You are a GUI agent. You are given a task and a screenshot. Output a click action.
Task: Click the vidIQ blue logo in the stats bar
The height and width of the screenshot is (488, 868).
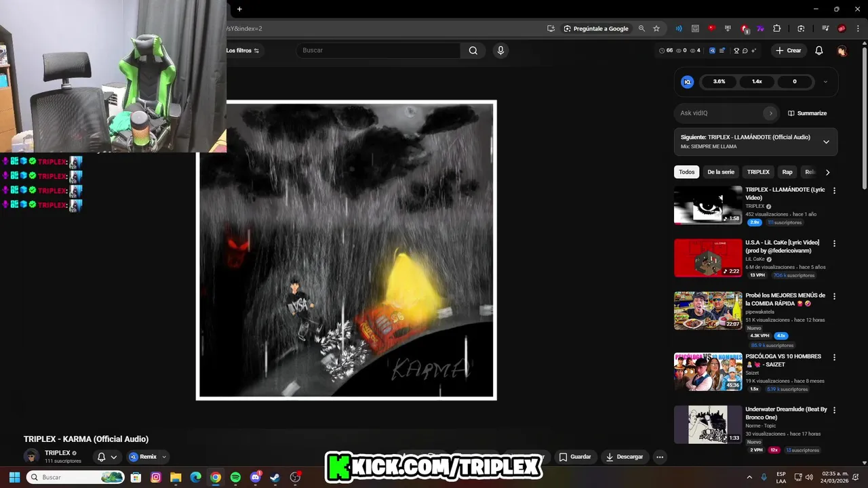[687, 81]
